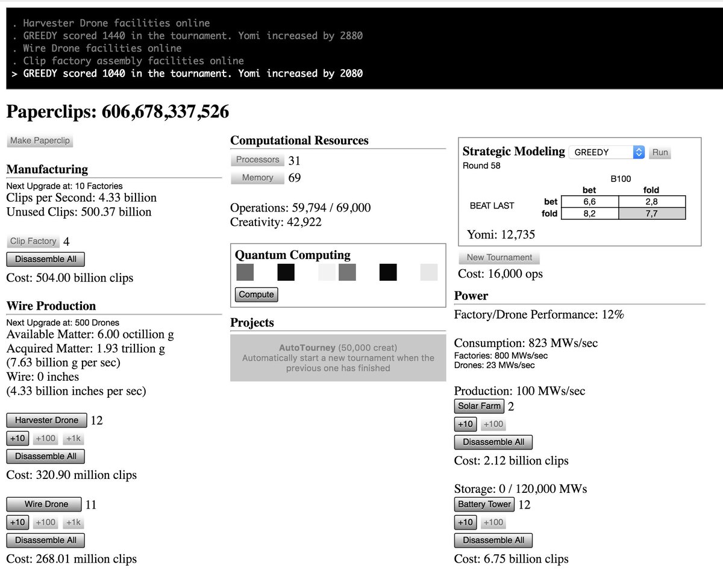Image resolution: width=723 pixels, height=588 pixels.
Task: Click the Yomi: 12,735 value
Action: point(501,234)
